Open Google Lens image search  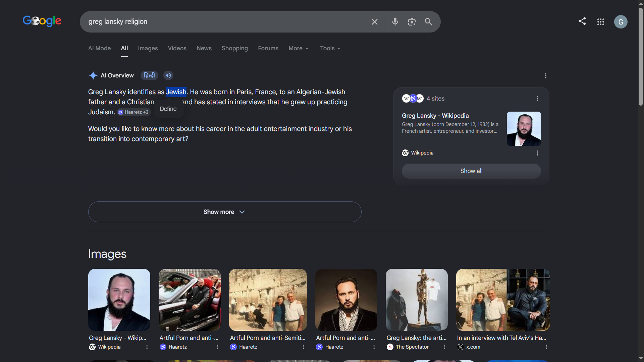click(412, 22)
